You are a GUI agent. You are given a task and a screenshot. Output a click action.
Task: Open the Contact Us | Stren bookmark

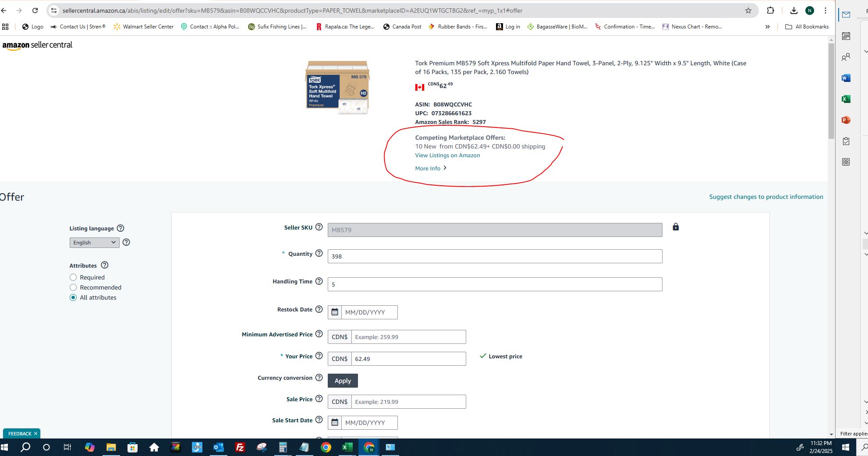(78, 27)
